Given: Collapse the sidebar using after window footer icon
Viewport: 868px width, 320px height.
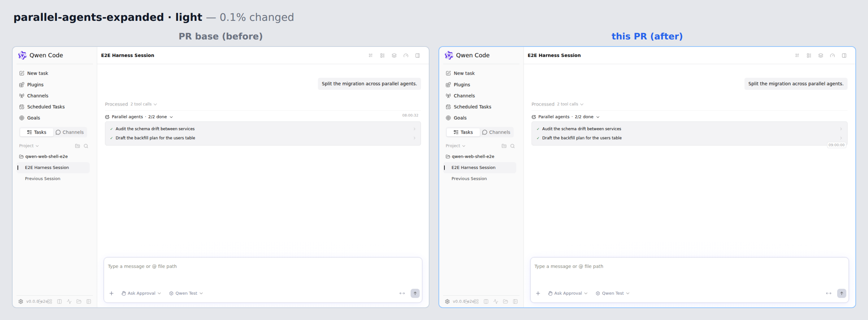Looking at the screenshot, I should 515,301.
